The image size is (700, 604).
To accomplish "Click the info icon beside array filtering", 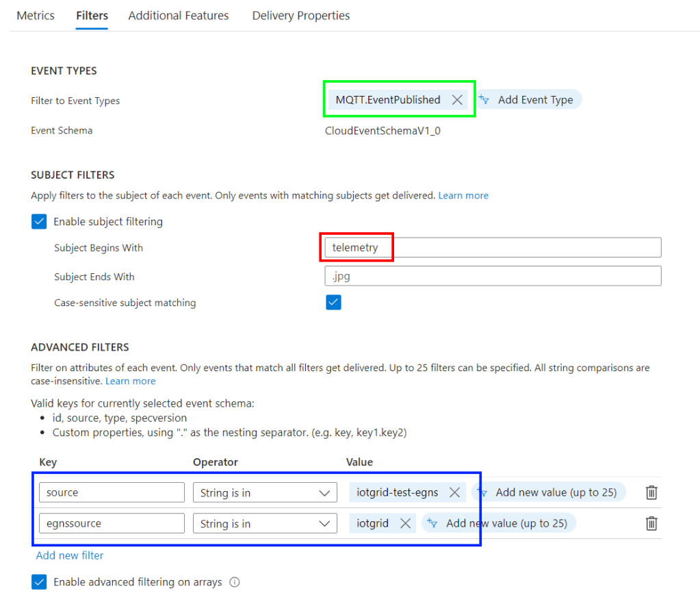I will tap(235, 582).
